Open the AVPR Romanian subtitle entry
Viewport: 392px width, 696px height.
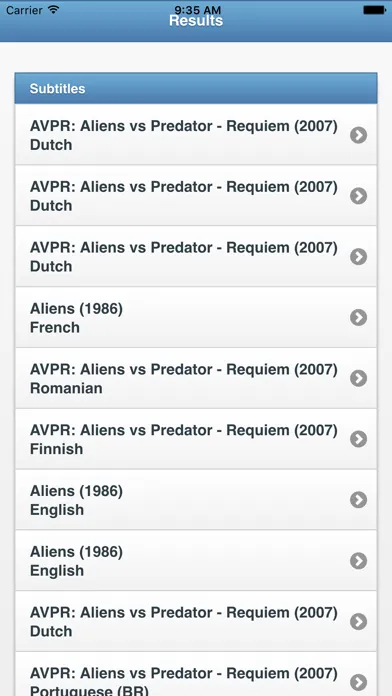click(x=196, y=378)
